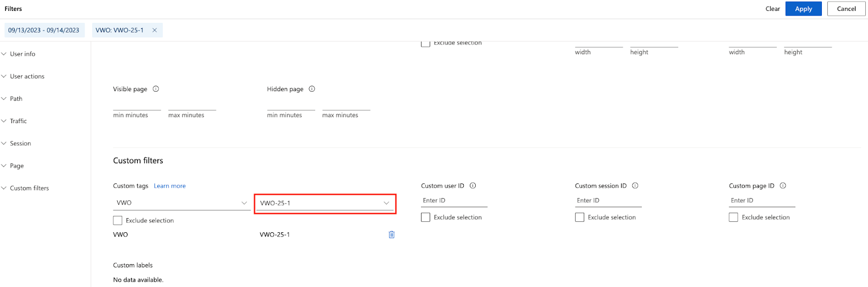Click Clear to reset filters
Screen dimensions: 868x287
pos(773,9)
